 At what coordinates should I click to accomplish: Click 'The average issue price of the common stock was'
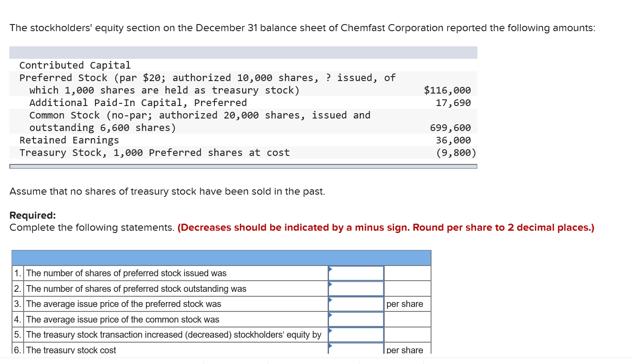pos(123,319)
